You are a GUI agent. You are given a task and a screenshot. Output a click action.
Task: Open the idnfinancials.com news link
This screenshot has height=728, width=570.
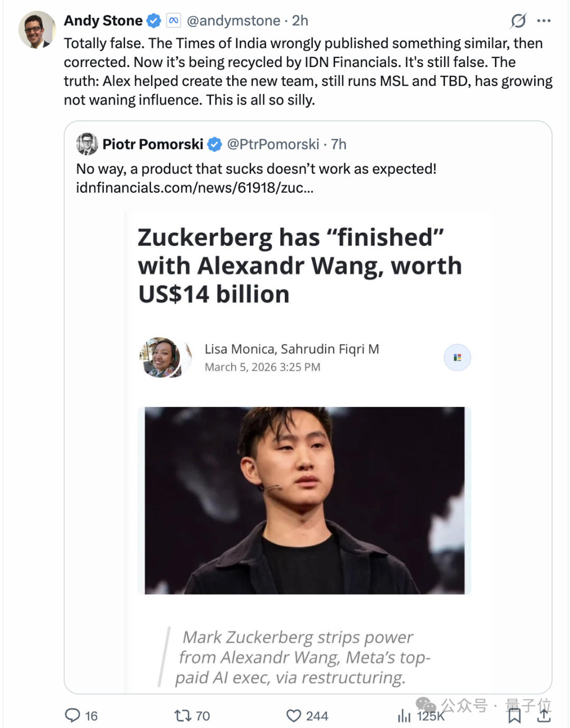point(195,188)
